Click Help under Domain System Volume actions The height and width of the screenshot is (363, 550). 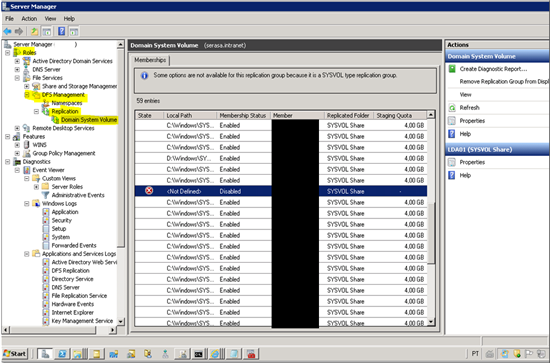(465, 134)
